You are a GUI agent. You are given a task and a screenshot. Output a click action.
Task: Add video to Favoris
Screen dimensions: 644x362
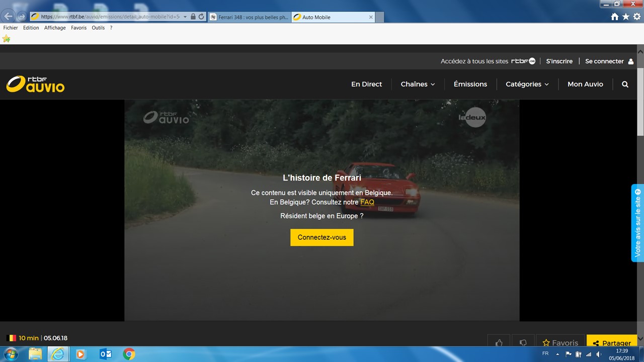pos(560,342)
